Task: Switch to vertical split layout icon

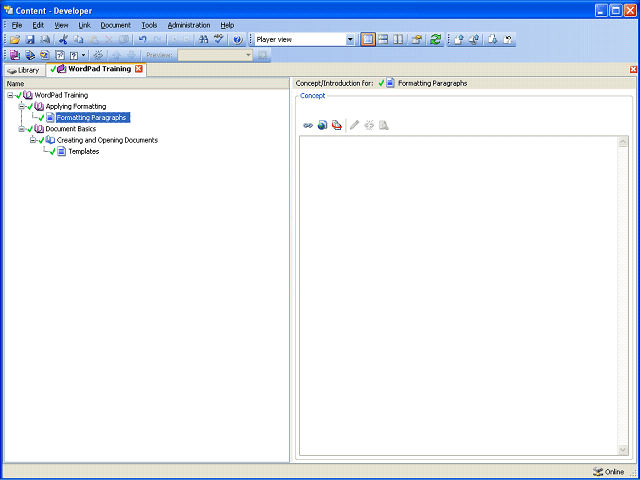Action: click(x=398, y=40)
